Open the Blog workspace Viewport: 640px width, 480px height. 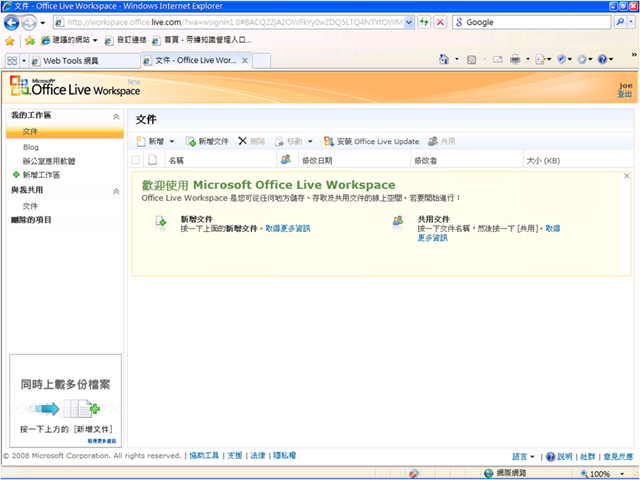tap(31, 147)
